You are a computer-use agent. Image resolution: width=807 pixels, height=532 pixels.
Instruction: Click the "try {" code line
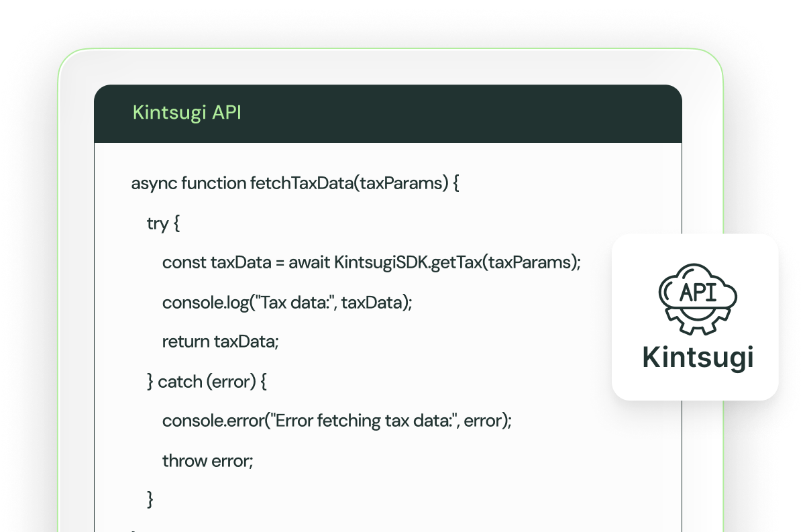click(x=163, y=223)
